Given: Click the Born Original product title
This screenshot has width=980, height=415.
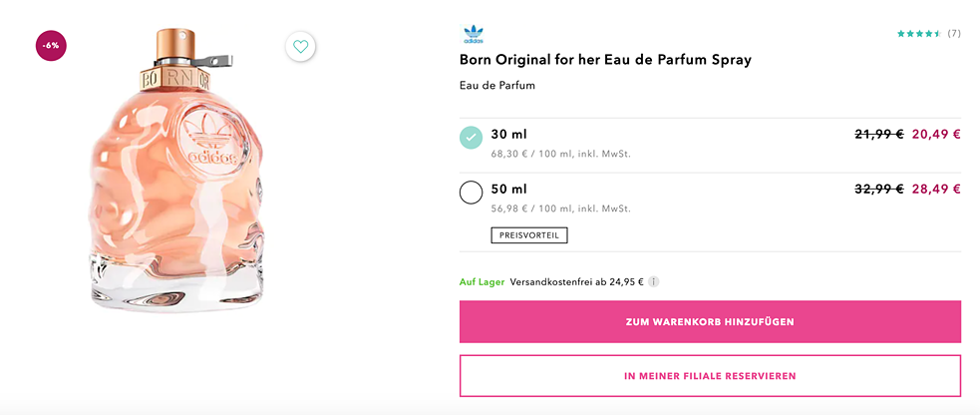Looking at the screenshot, I should [605, 60].
